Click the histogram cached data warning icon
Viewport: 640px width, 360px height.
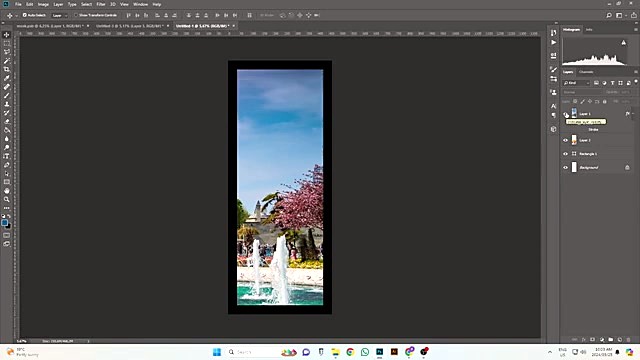point(623,42)
